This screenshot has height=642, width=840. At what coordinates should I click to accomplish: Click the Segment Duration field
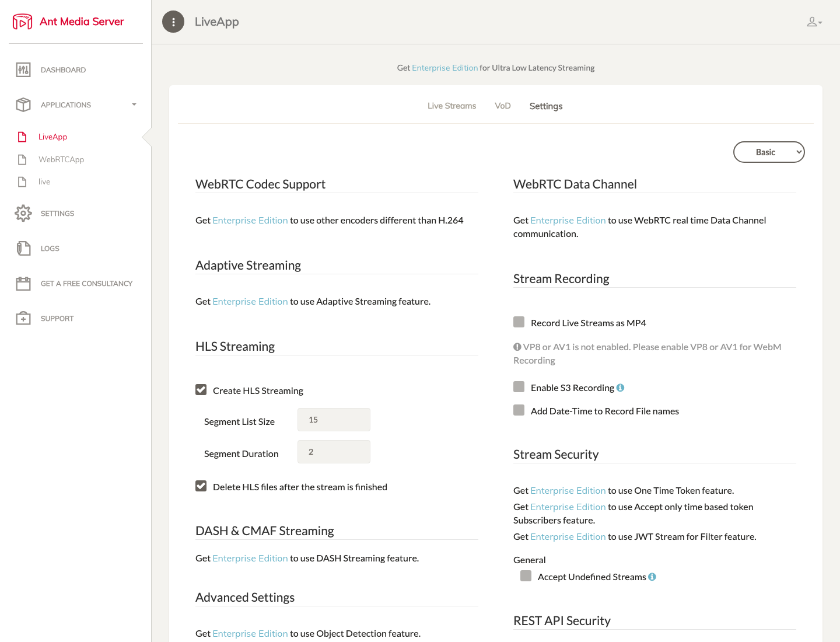pos(334,452)
